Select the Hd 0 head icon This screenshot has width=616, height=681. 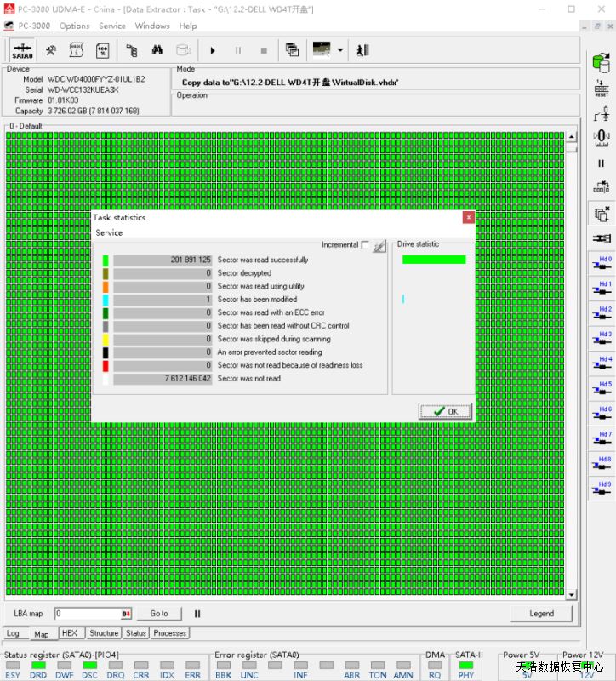coord(602,263)
